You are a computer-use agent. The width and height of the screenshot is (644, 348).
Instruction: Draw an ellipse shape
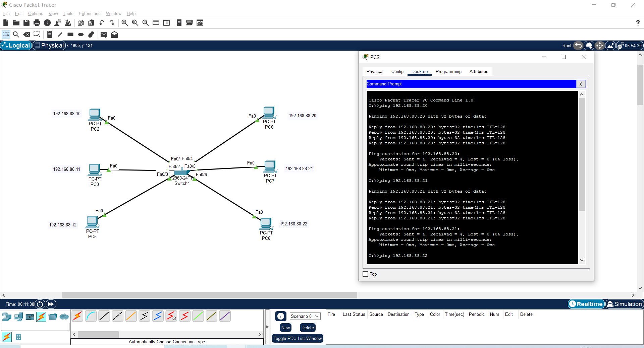81,34
